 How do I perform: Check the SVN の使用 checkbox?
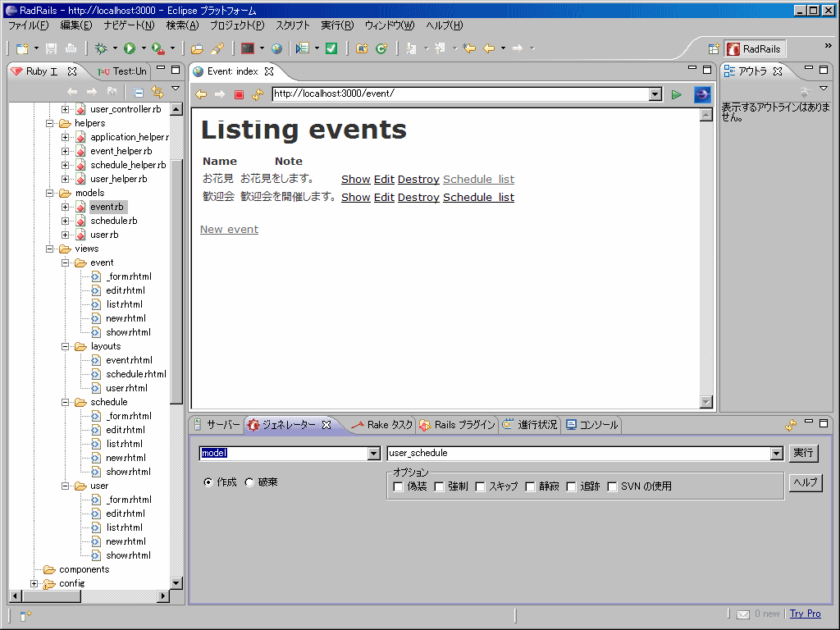613,486
